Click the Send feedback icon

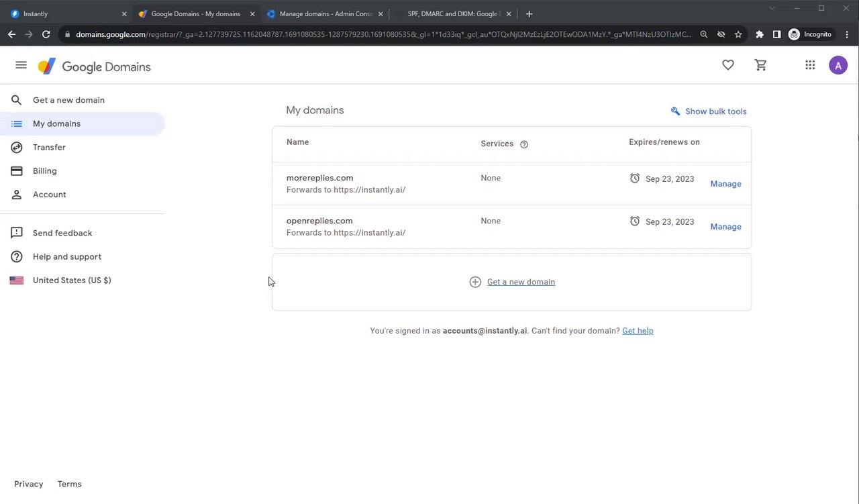pos(17,233)
